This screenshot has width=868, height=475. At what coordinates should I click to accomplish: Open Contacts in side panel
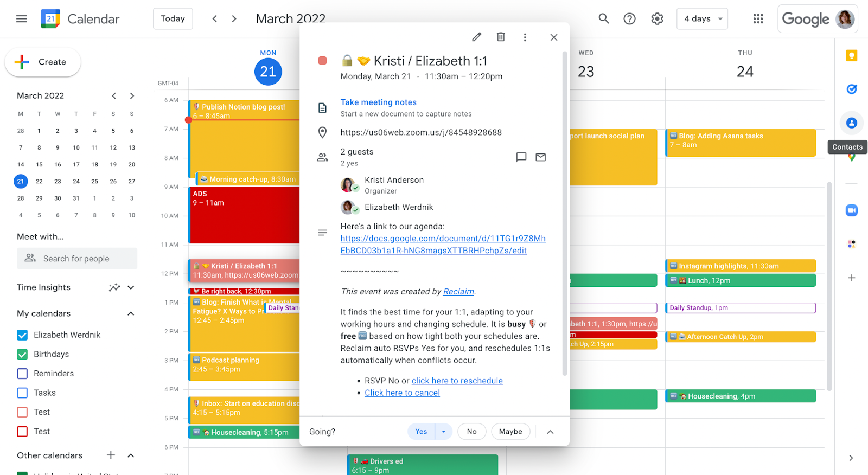pos(852,123)
